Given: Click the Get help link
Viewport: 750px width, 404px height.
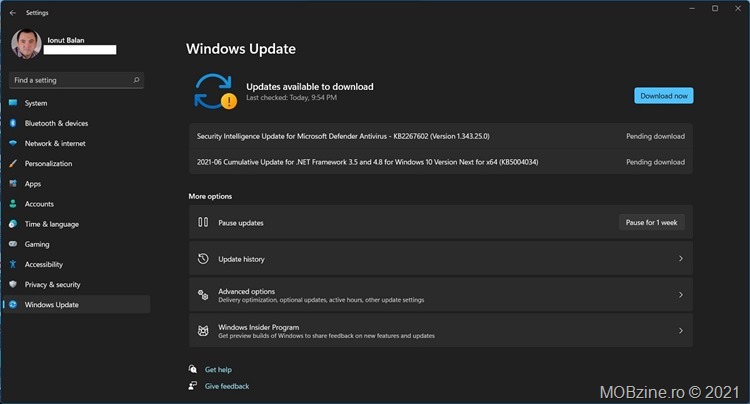Looking at the screenshot, I should (x=218, y=370).
